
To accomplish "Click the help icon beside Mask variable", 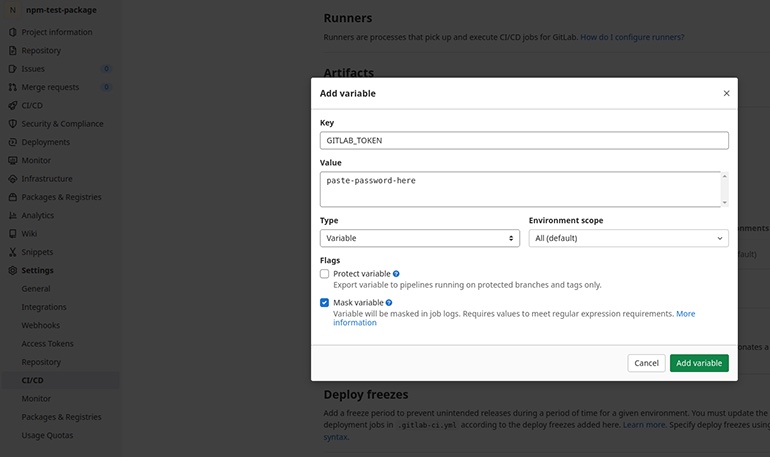I will coord(389,303).
